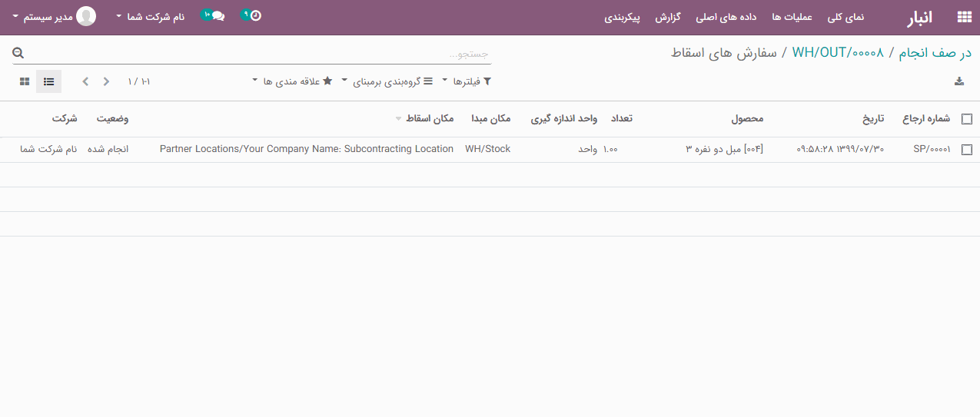Open the SP/00001 scrap record
Image resolution: width=980 pixels, height=417 pixels.
[x=932, y=149]
